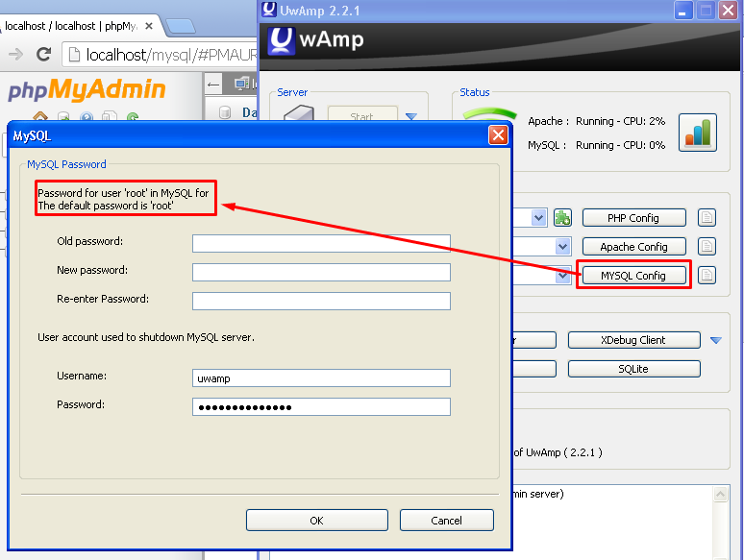Viewport: 744px width, 560px height.
Task: Click the masked Password field
Action: [321, 407]
